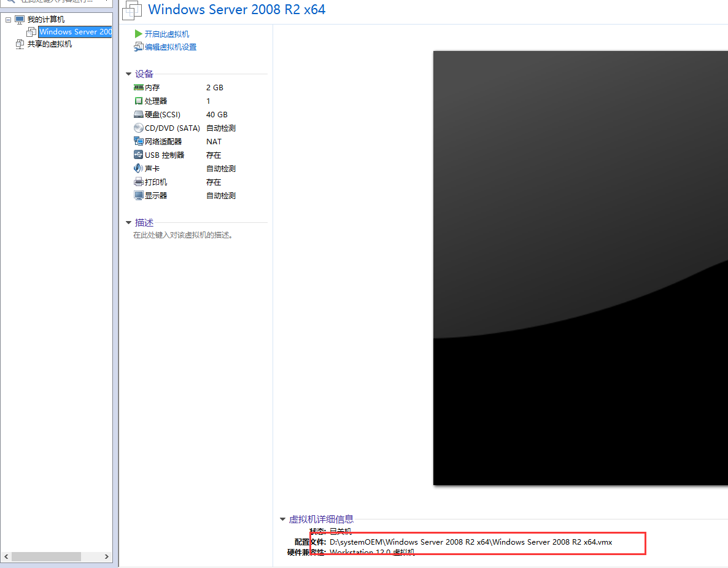
Task: Click the .vmx configuration file path
Action: [471, 542]
